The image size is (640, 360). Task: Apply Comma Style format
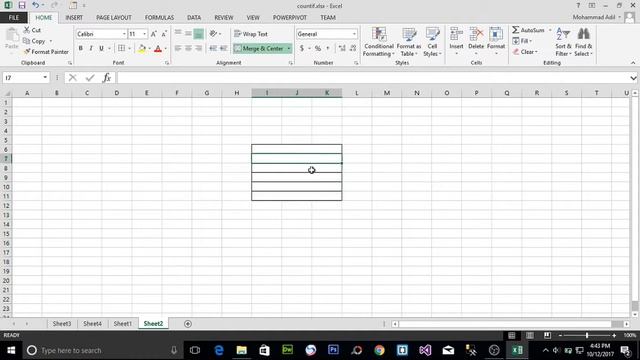click(x=328, y=48)
